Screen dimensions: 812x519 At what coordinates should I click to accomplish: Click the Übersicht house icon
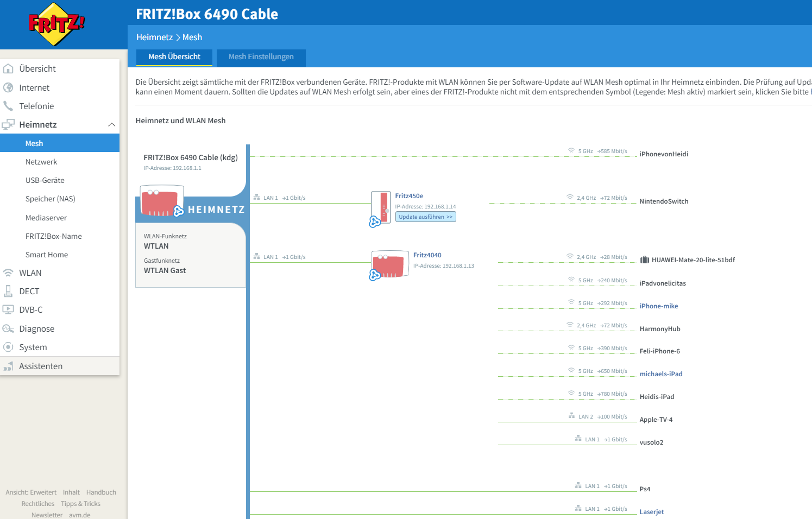tap(8, 69)
